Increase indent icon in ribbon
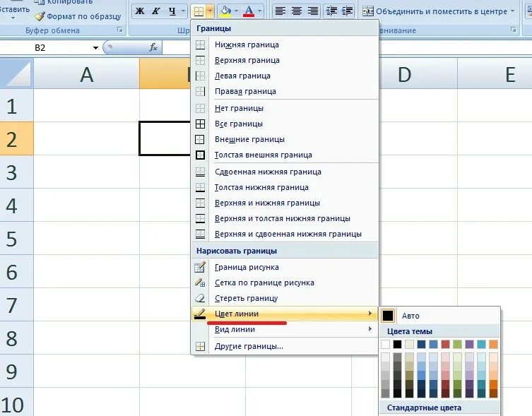The height and width of the screenshot is (416, 532). pyautogui.click(x=347, y=11)
